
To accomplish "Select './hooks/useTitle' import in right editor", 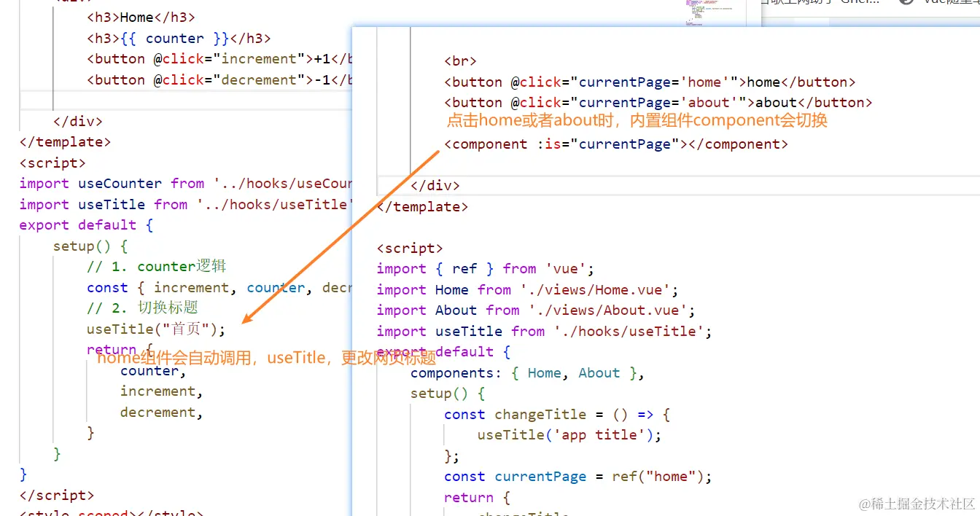I will (544, 332).
